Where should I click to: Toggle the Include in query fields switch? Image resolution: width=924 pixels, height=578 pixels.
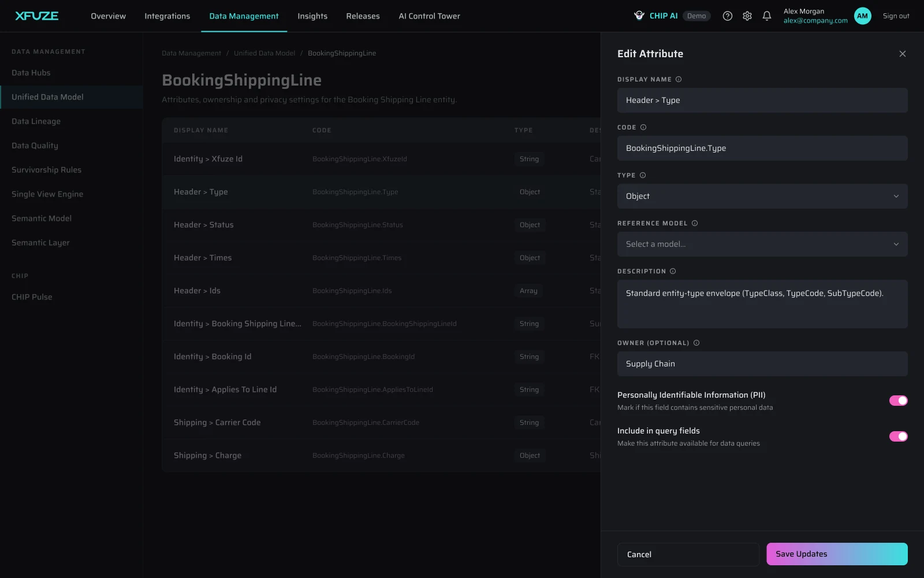[x=898, y=436]
